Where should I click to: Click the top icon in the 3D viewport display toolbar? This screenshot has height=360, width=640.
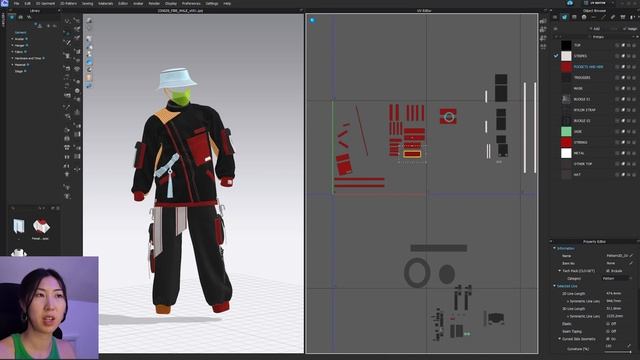click(x=89, y=21)
